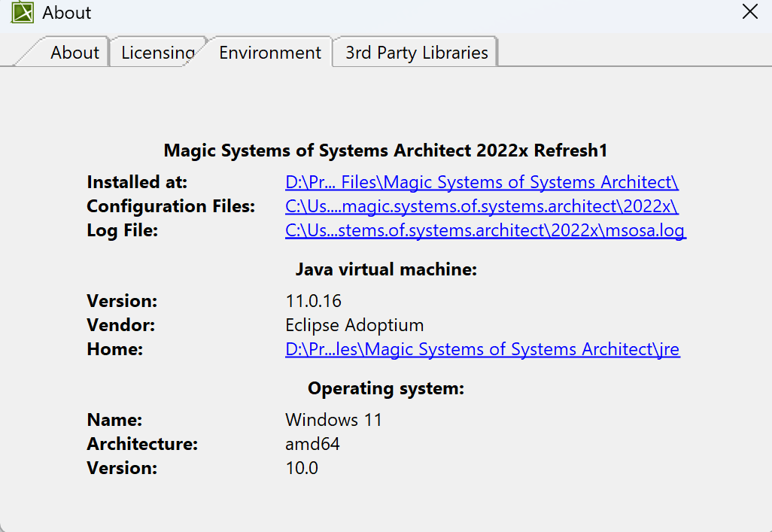Follow the Java Home jre path link
772x532 pixels.
(482, 349)
